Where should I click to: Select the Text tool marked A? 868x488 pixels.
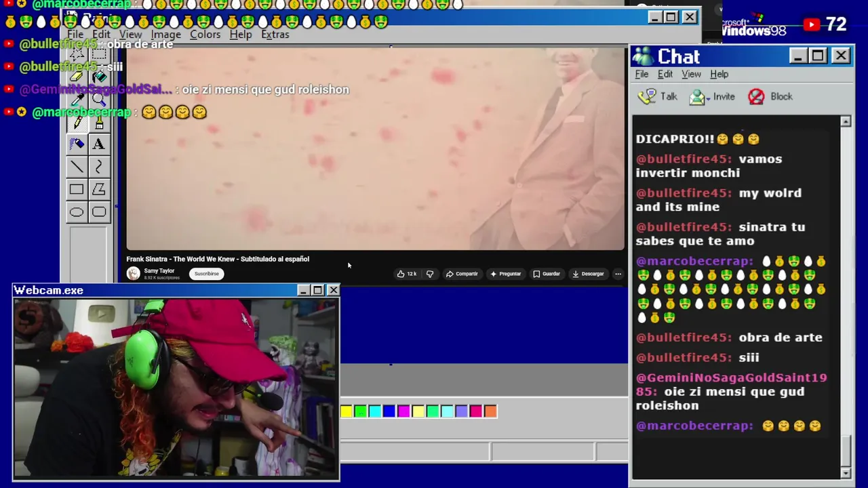coord(99,144)
